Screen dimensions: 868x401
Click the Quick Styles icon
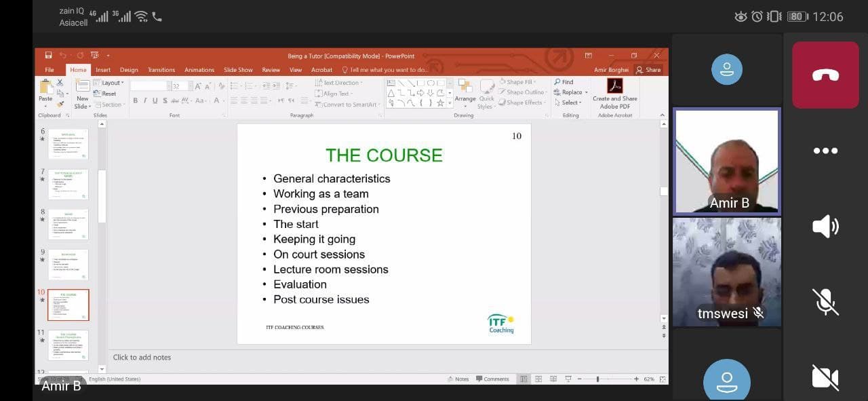(486, 94)
